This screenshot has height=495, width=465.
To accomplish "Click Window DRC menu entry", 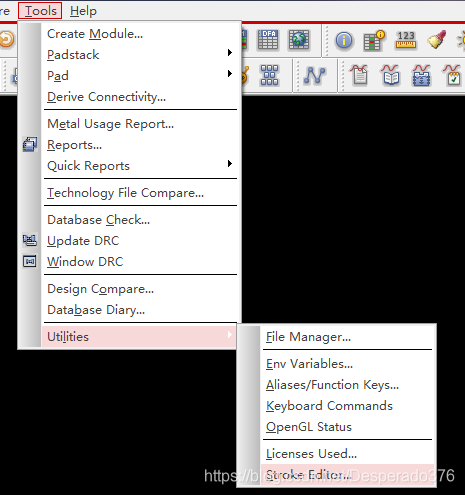I will pyautogui.click(x=140, y=262).
